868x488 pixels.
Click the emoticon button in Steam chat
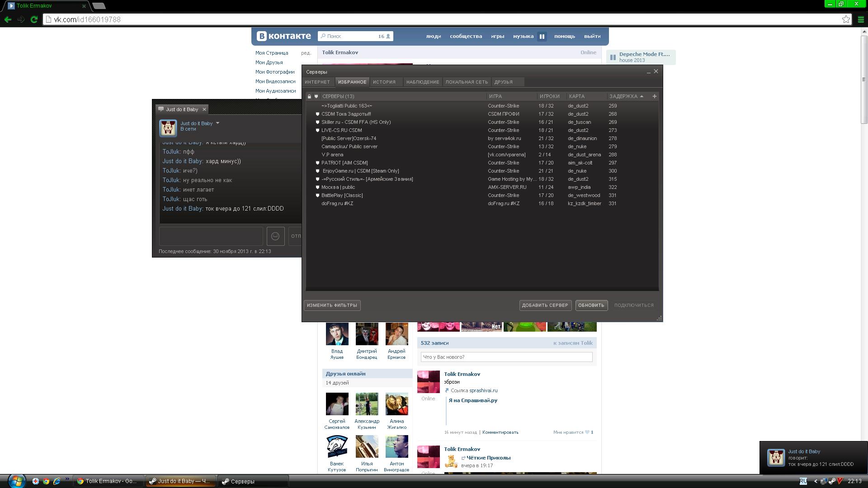[275, 236]
